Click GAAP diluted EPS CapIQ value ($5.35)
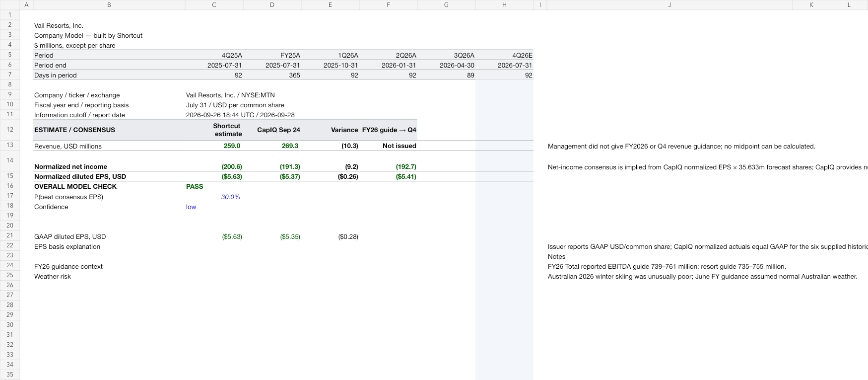 [272, 236]
